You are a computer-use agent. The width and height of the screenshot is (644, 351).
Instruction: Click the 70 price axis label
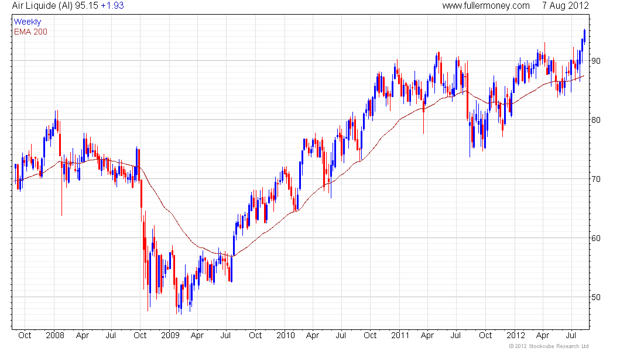[x=595, y=179]
